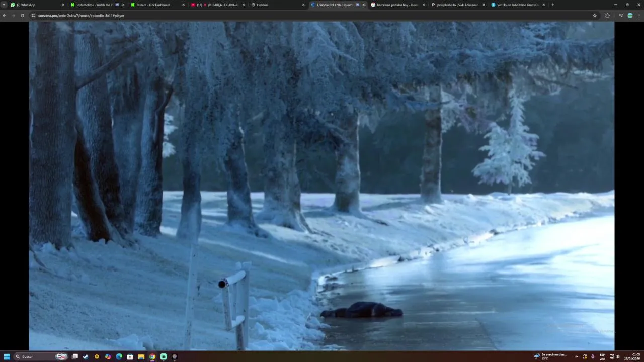This screenshot has width=644, height=362.
Task: Reload the cuevana.pro page
Action: click(x=22, y=16)
